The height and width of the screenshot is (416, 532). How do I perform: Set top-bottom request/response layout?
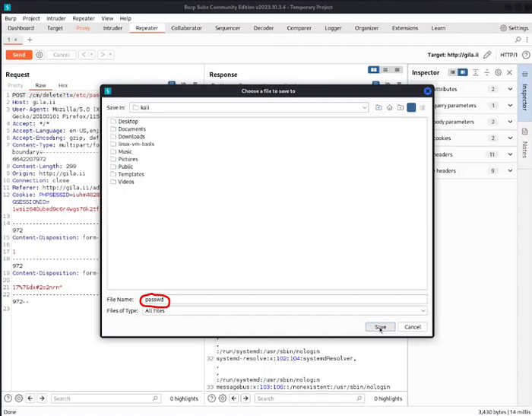coord(385,70)
